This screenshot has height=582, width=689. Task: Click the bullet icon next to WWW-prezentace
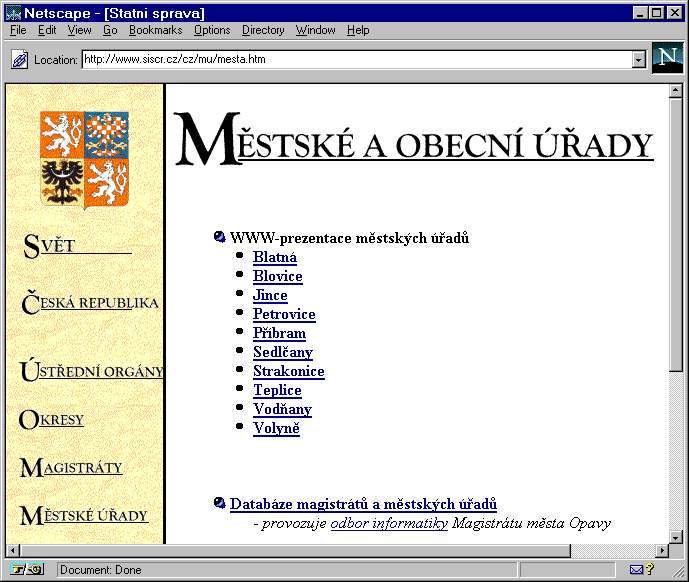pos(219,237)
